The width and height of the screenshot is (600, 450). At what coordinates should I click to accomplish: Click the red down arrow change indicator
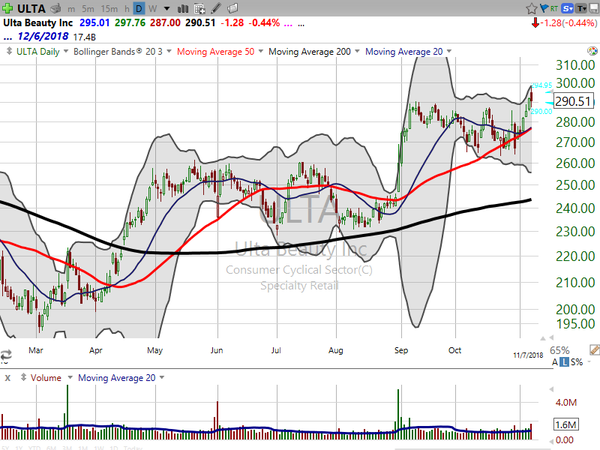point(535,23)
